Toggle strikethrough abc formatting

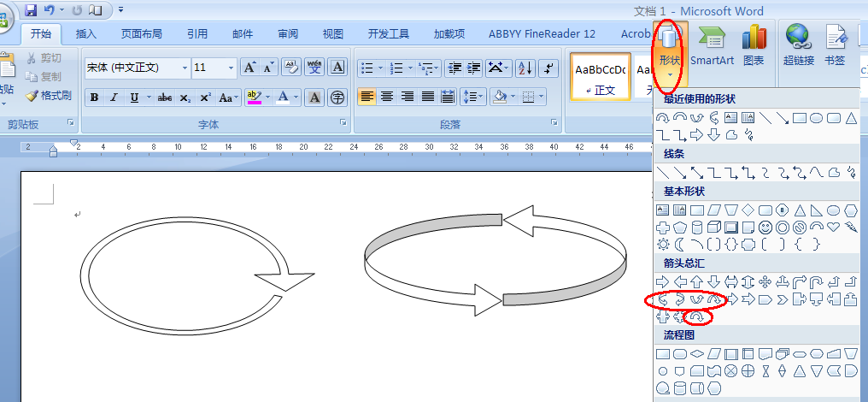coord(164,98)
